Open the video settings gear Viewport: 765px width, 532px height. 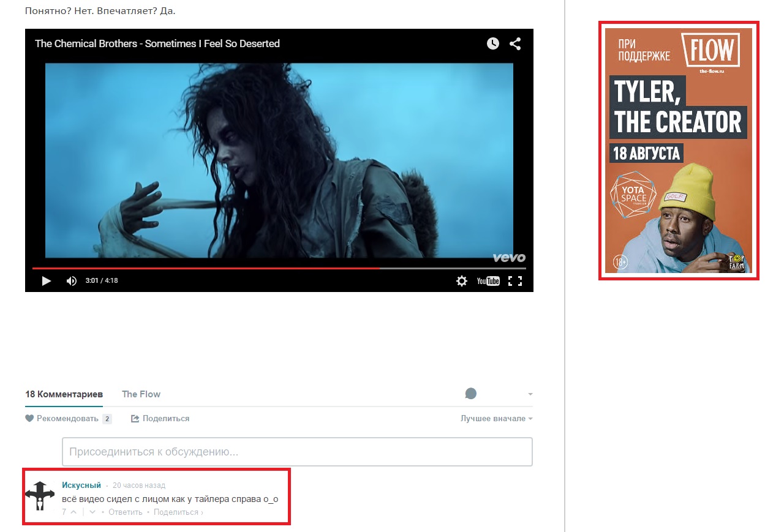point(462,281)
